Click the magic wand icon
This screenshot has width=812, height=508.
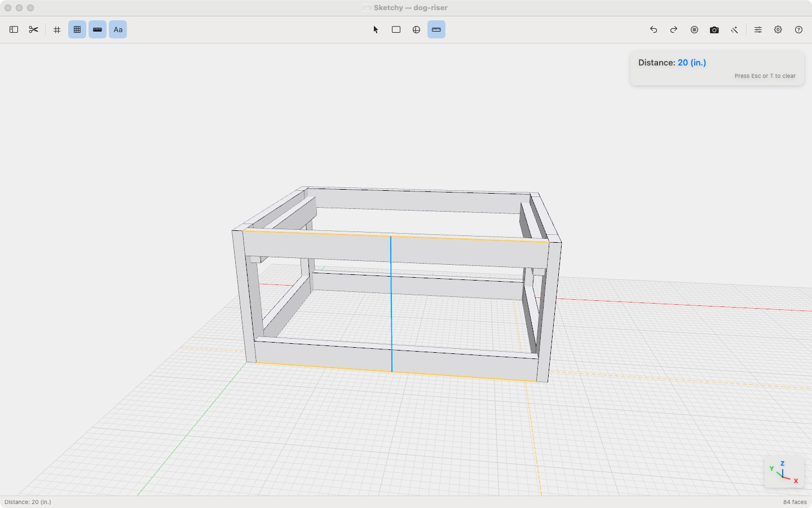pos(735,30)
